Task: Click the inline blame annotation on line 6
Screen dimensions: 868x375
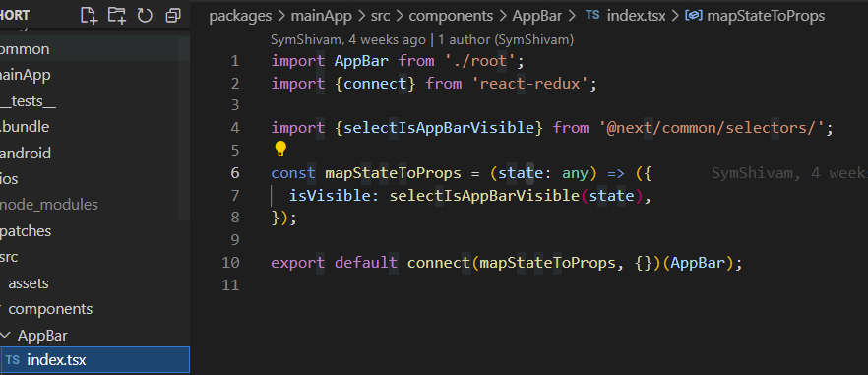Action: point(789,173)
